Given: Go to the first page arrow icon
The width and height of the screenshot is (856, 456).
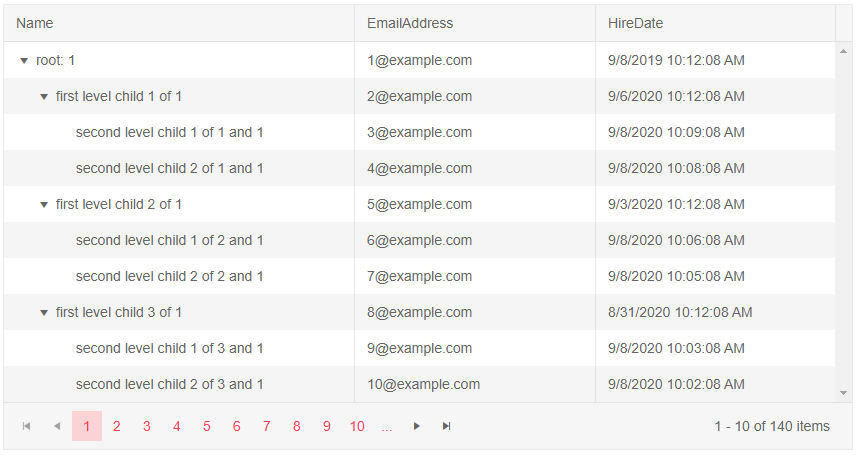Looking at the screenshot, I should pos(27,426).
